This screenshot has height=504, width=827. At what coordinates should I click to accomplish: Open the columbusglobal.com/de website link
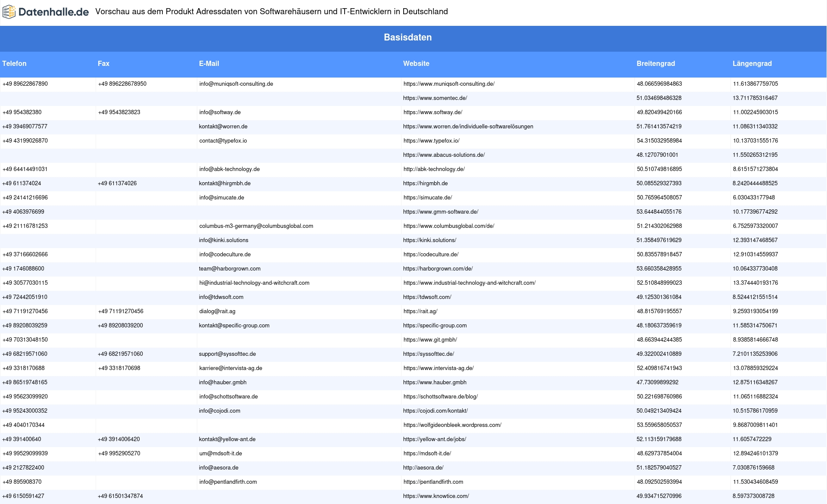(x=449, y=226)
